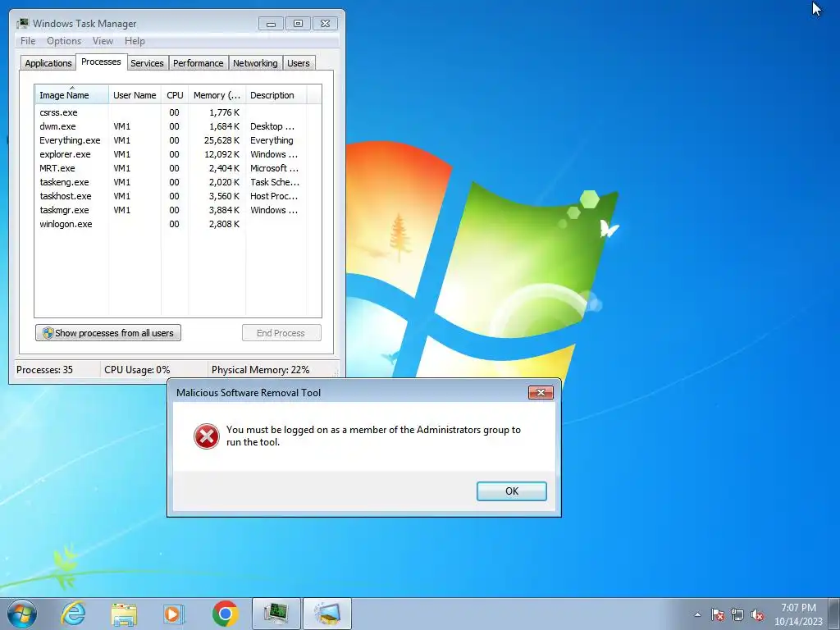Switch to the Applications tab
The image size is (840, 630).
point(48,63)
